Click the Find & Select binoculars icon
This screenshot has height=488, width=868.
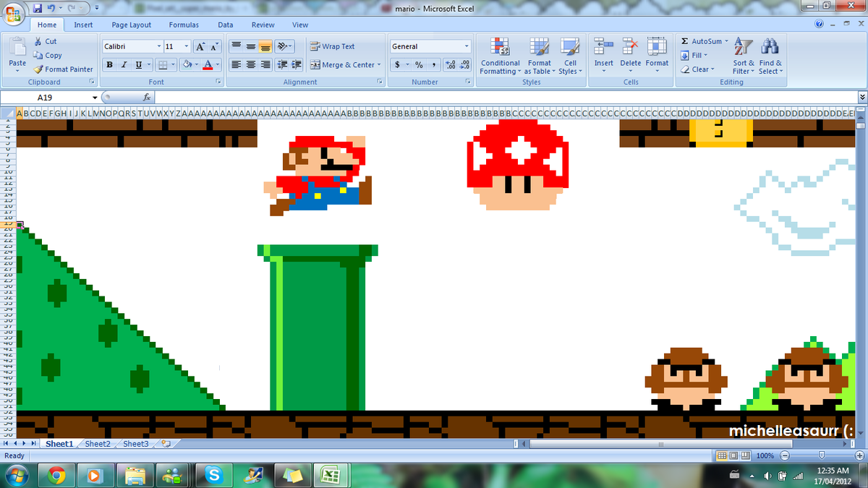tap(770, 48)
